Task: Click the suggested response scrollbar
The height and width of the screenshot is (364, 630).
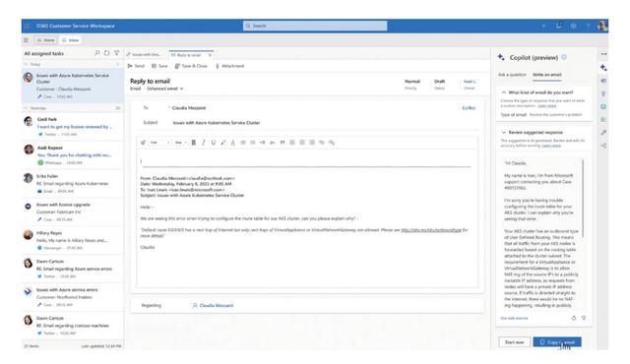Action: click(x=583, y=199)
